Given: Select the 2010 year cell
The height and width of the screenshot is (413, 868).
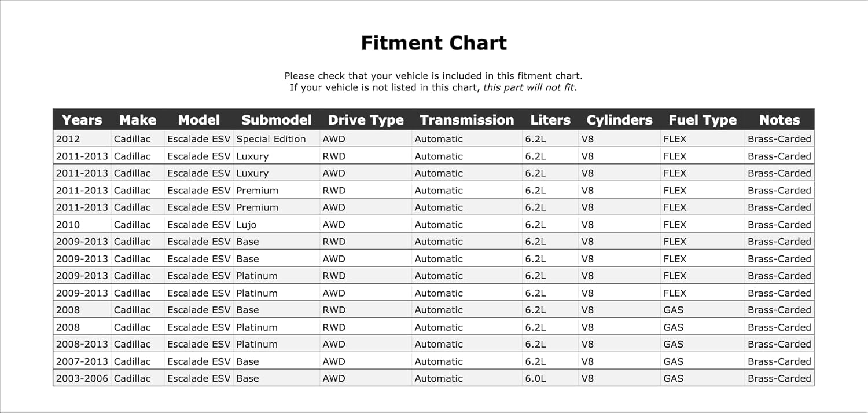Looking at the screenshot, I should [x=68, y=225].
